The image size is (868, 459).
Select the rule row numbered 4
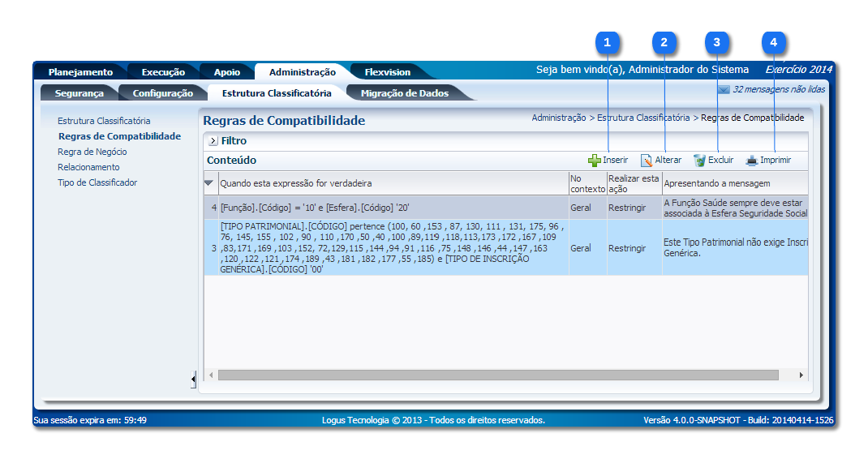tap(389, 208)
